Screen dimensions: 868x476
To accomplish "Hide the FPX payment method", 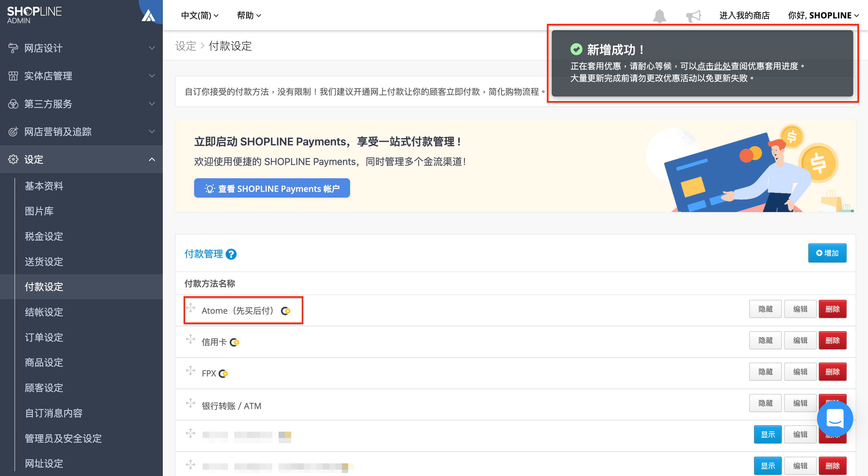I will (x=765, y=372).
